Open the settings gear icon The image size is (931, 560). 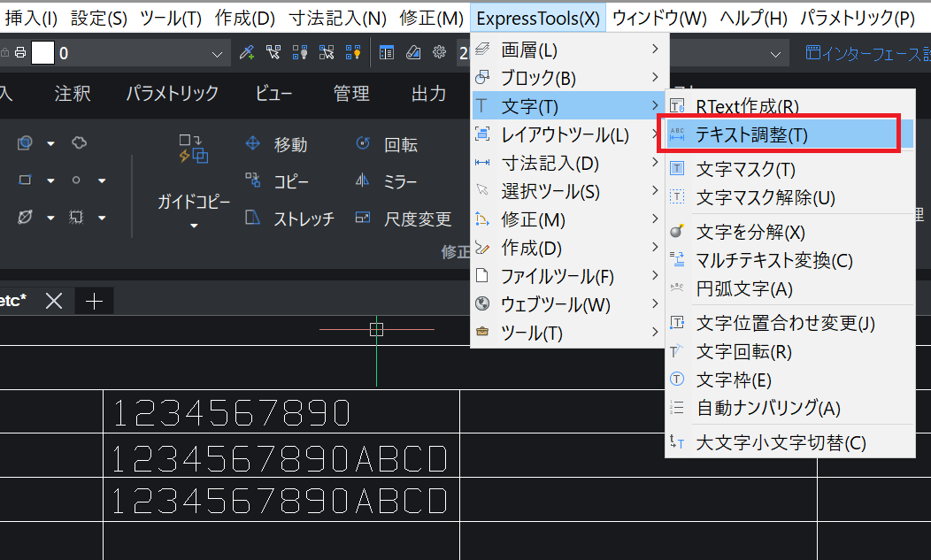439,52
